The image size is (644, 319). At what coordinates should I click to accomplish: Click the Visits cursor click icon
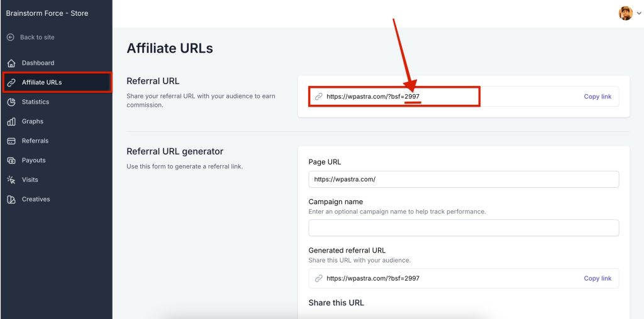11,180
